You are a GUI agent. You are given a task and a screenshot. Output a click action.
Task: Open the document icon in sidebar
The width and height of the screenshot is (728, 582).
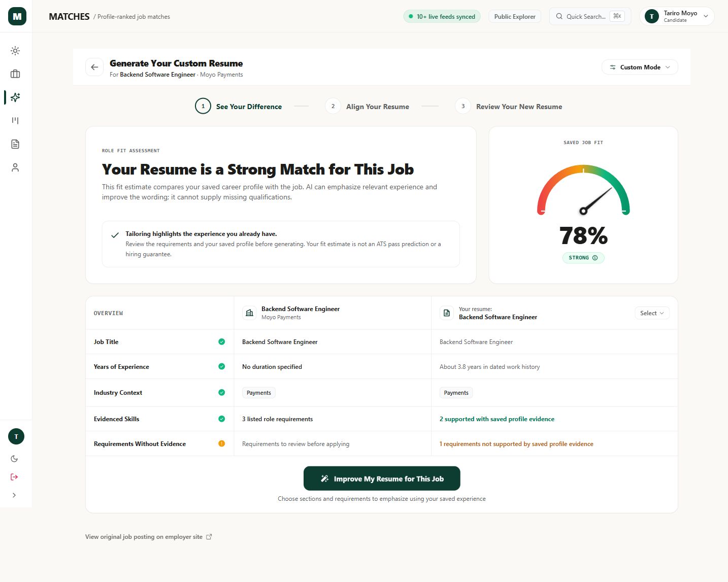(15, 144)
